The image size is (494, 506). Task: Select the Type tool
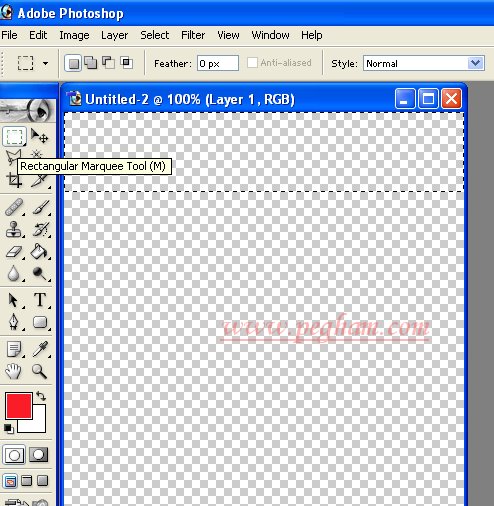pyautogui.click(x=40, y=299)
